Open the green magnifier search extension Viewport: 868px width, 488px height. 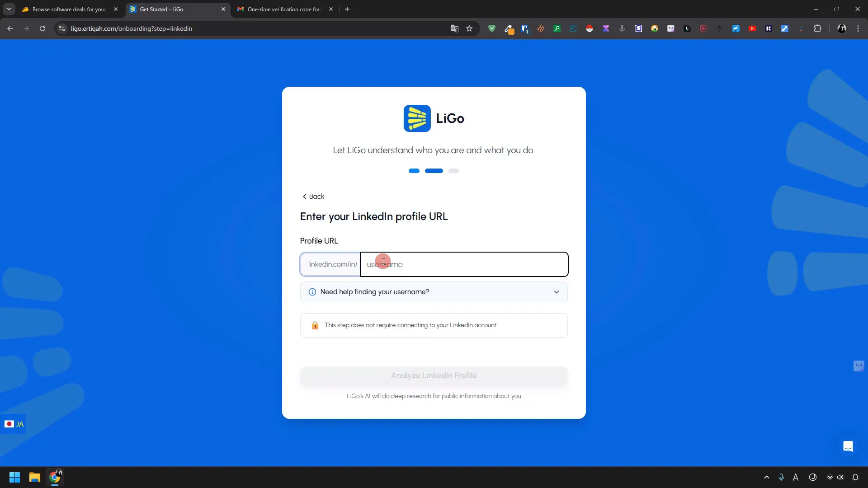[557, 28]
